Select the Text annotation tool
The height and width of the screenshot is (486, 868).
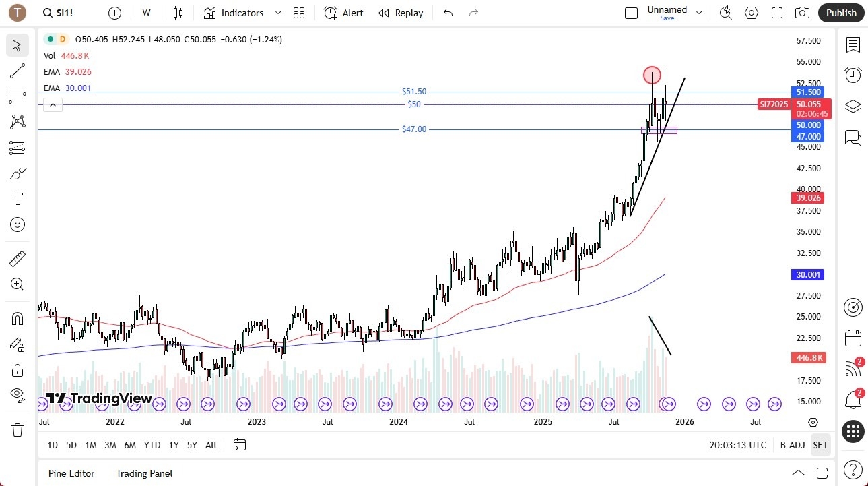pos(18,198)
